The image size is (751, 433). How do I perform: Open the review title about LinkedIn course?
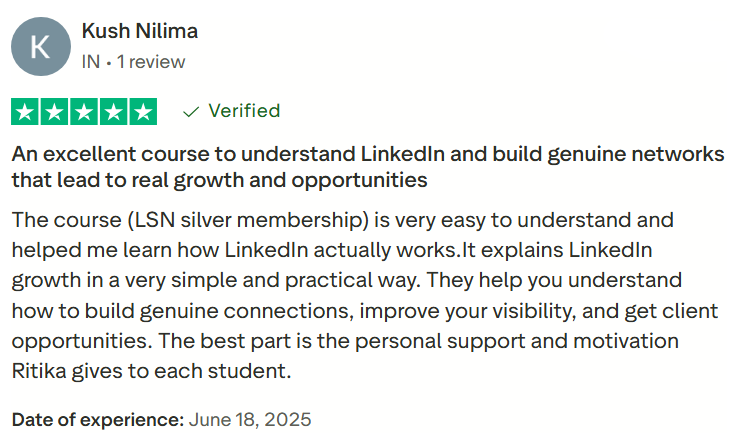pos(367,156)
